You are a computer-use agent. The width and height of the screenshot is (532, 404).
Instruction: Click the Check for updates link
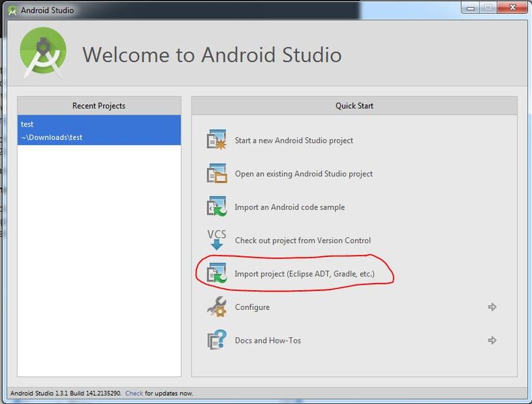click(x=134, y=393)
